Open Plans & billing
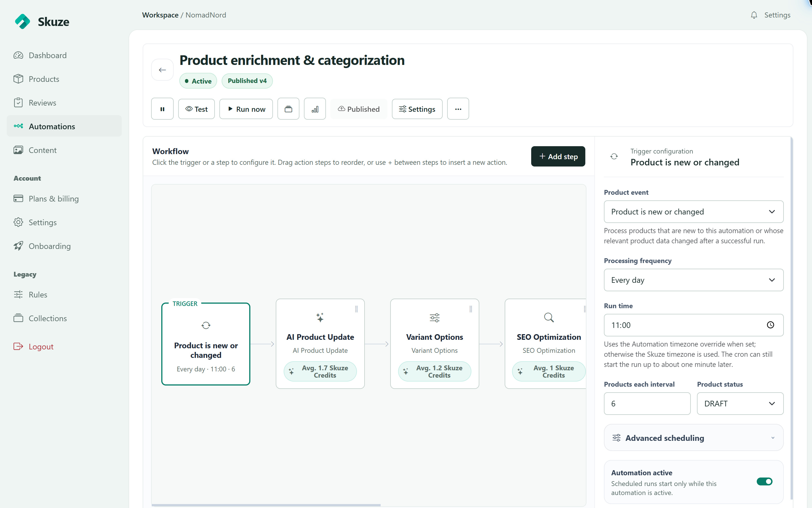This screenshot has width=812, height=508. point(64,199)
